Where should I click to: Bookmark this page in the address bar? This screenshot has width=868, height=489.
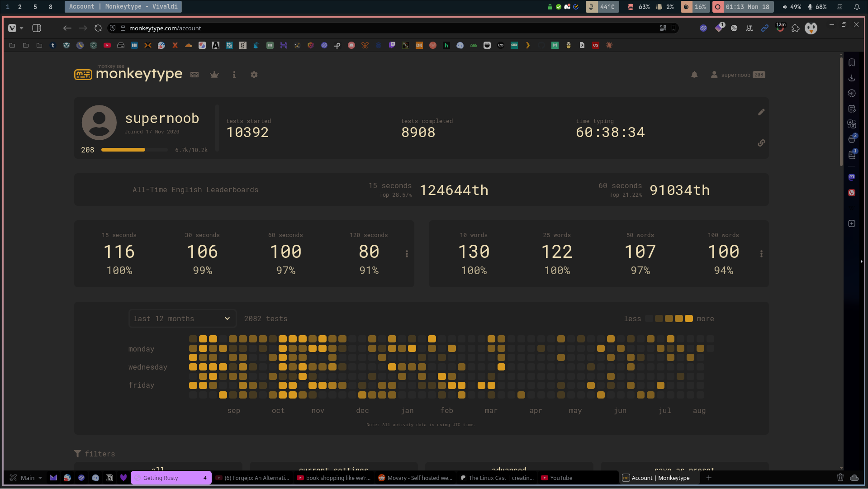pos(674,28)
